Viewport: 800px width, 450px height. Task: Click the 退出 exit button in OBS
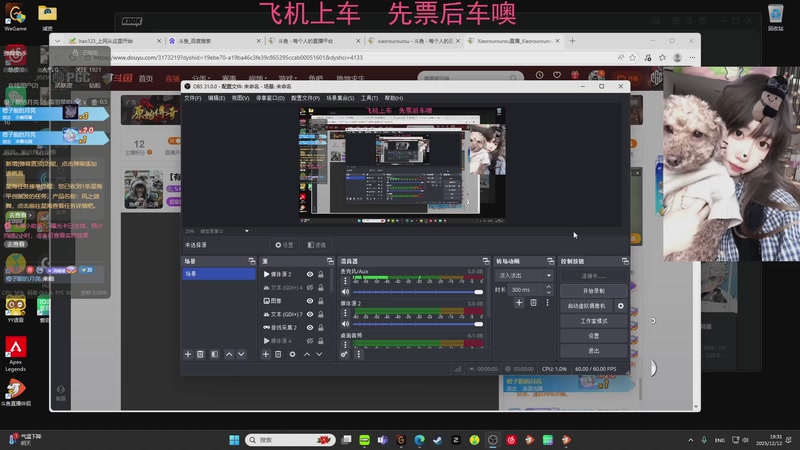click(x=594, y=351)
